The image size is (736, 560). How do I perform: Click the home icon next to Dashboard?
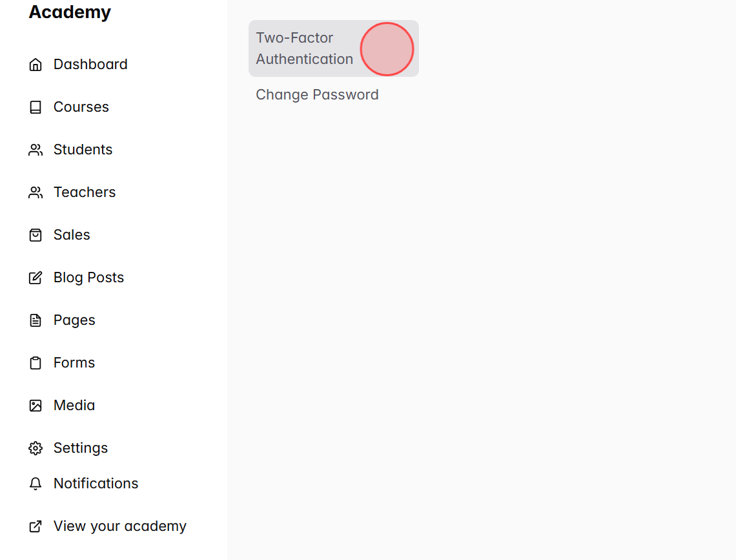[36, 64]
